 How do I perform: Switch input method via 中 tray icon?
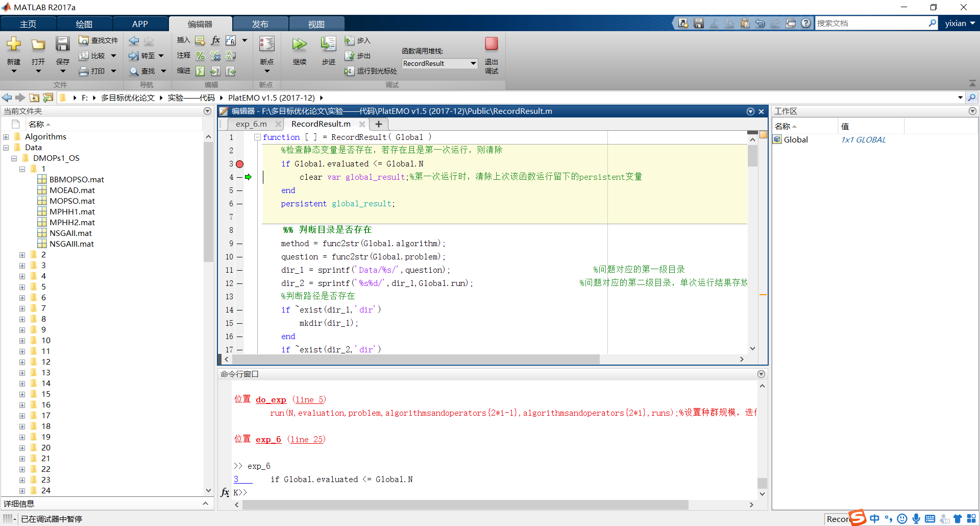pyautogui.click(x=874, y=518)
